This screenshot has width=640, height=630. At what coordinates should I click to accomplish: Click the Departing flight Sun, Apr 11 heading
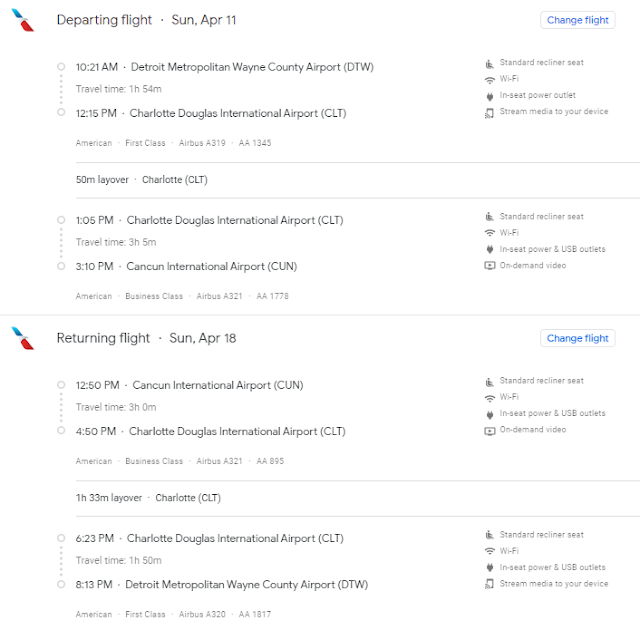coord(146,20)
